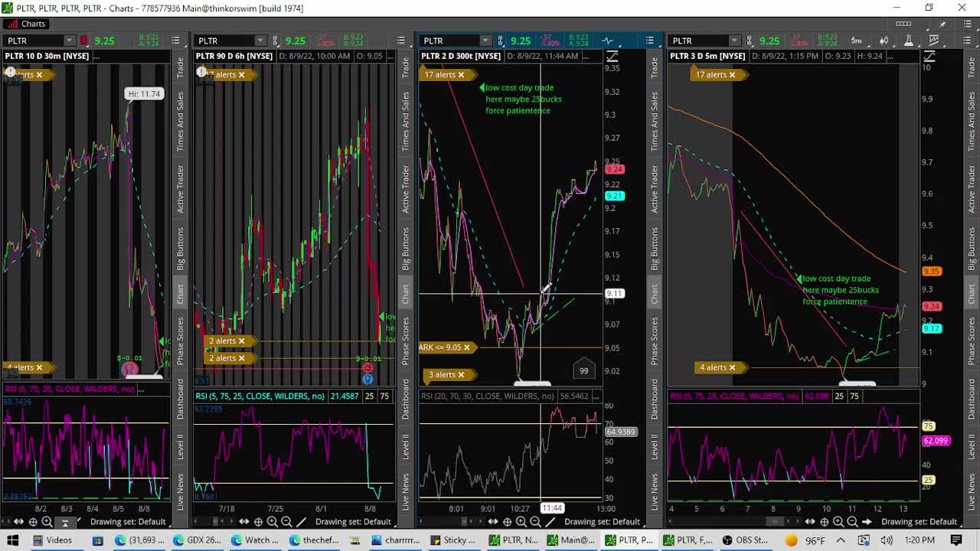Click the zoom-in magnifier under first chart
The width and height of the screenshot is (980, 551).
pos(47,522)
